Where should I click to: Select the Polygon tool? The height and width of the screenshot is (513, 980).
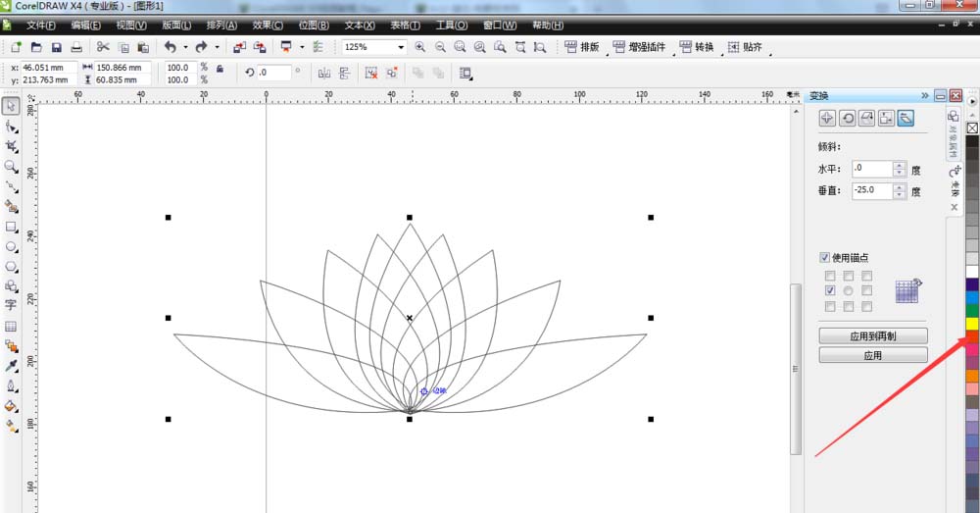pyautogui.click(x=11, y=267)
